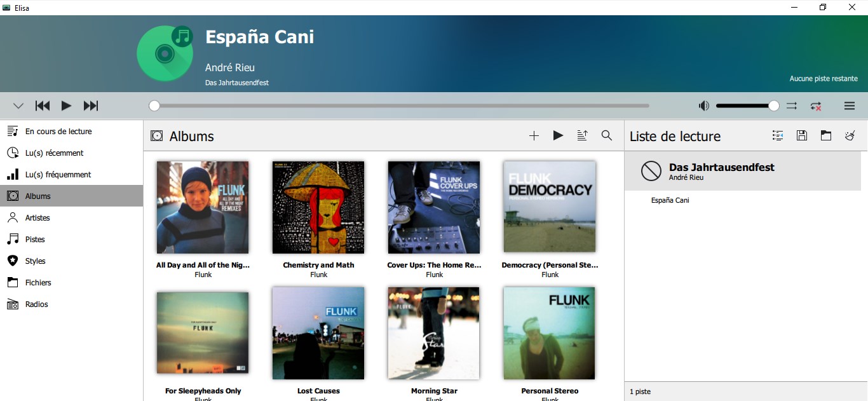The height and width of the screenshot is (401, 868).
Task: Skip to the previous track
Action: point(43,106)
